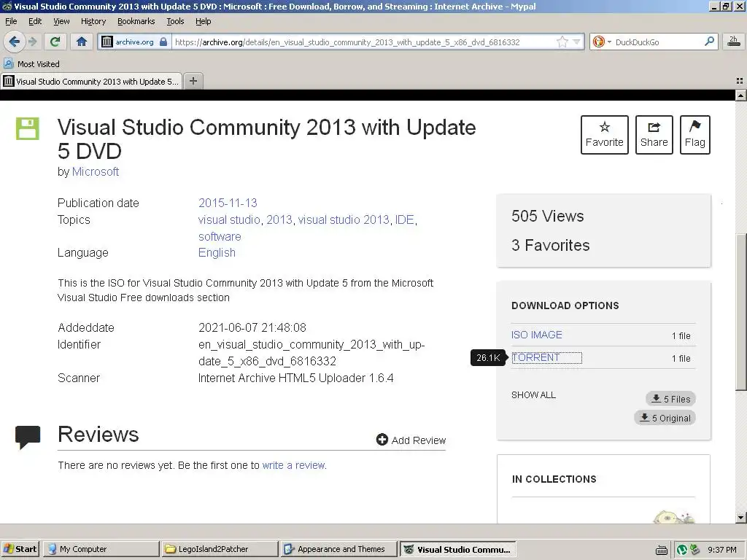Click publication date 2015-11-13 link
The width and height of the screenshot is (747, 560).
[228, 203]
